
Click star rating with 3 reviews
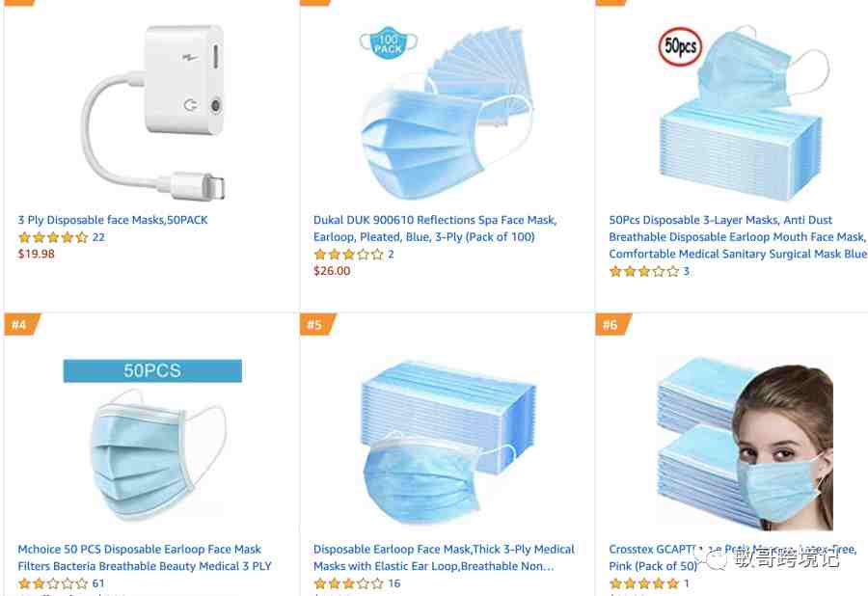tap(644, 271)
